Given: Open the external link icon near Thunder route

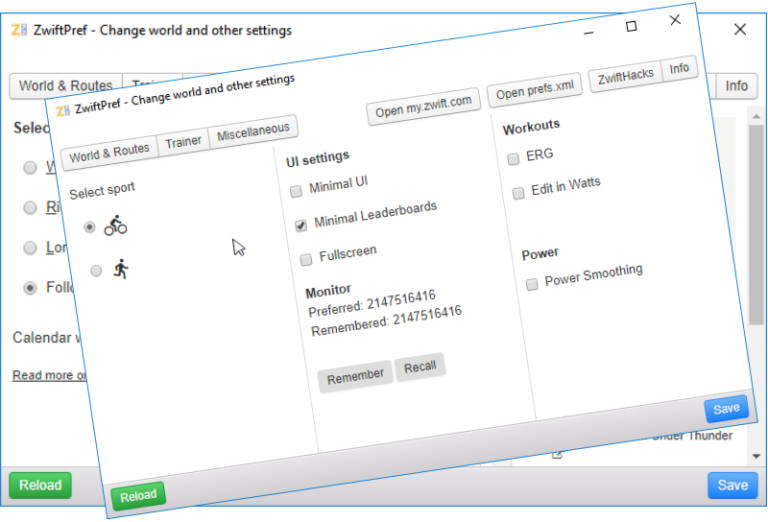Looking at the screenshot, I should pos(557,455).
